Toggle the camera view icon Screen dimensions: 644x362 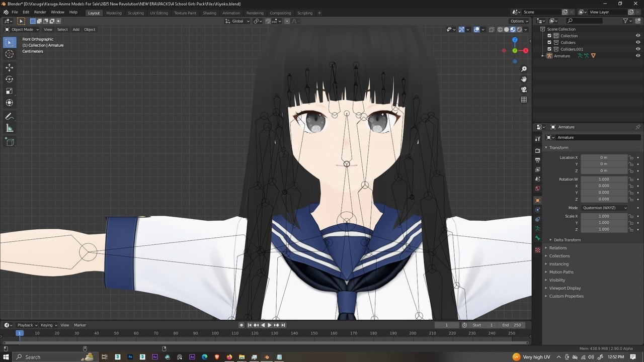click(x=524, y=89)
